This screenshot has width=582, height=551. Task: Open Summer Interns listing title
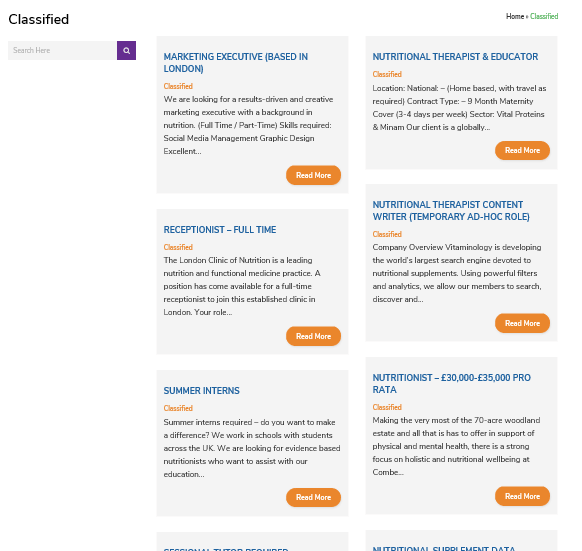pos(202,391)
